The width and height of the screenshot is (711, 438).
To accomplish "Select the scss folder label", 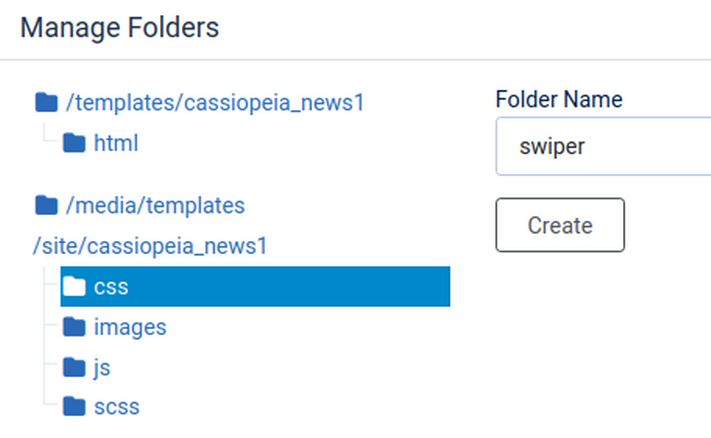I will (x=117, y=407).
